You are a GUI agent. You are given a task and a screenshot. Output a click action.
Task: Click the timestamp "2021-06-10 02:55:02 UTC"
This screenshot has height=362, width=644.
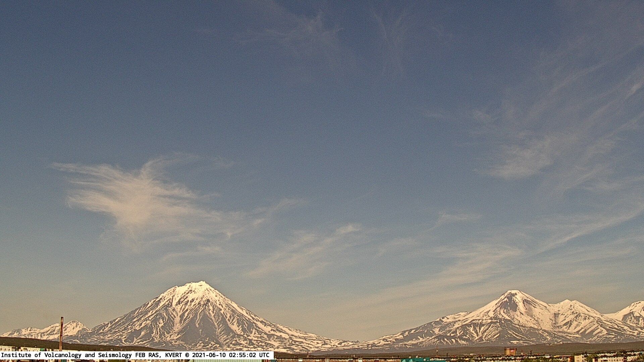tap(231, 355)
